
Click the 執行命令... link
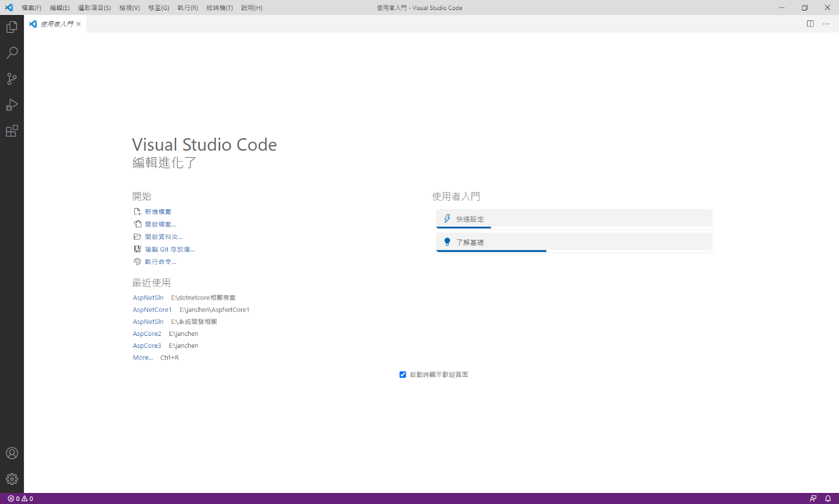pos(160,261)
